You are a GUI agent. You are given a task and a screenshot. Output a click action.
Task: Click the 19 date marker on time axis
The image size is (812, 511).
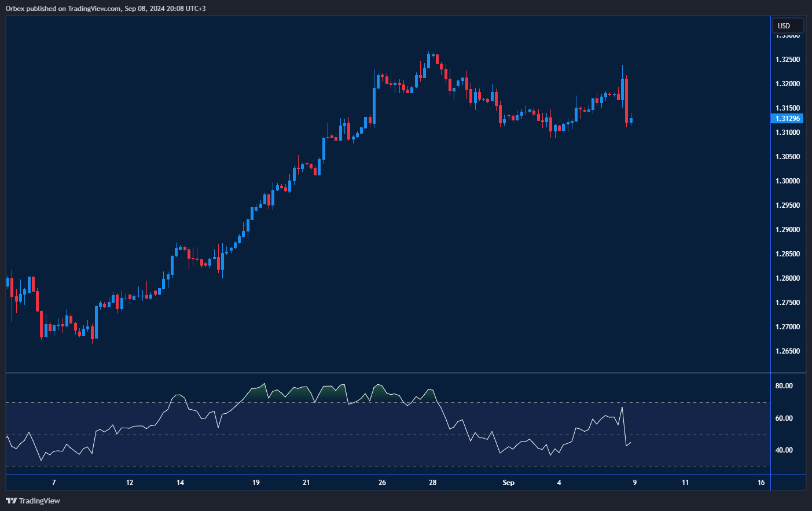(x=256, y=483)
